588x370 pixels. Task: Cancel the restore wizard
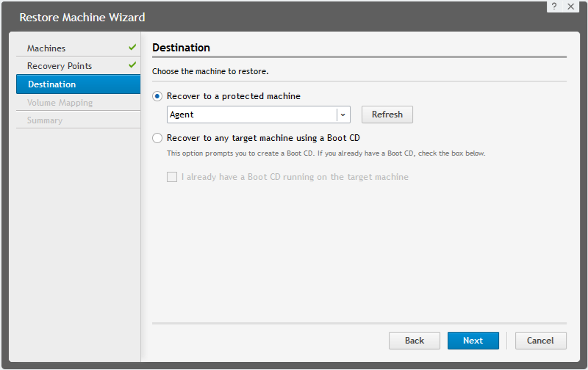pyautogui.click(x=540, y=341)
